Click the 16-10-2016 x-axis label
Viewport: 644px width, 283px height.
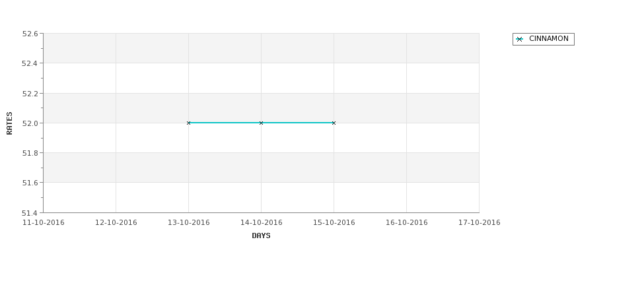click(407, 223)
